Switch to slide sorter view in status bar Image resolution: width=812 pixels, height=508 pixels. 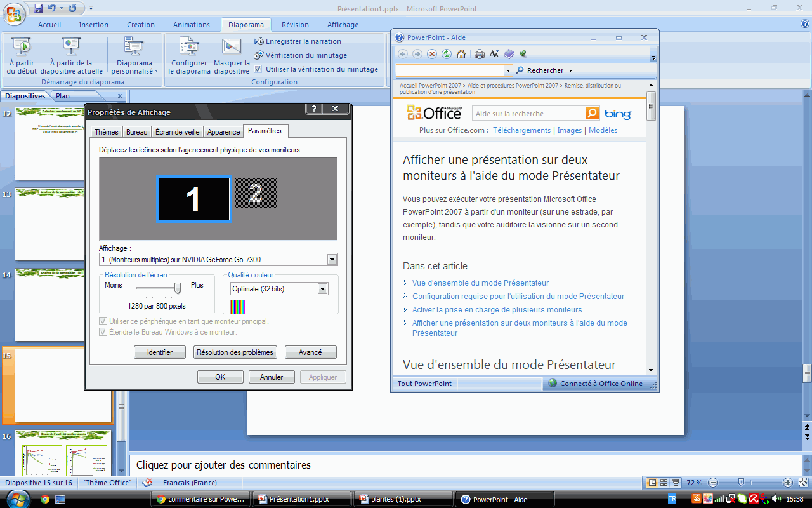664,483
